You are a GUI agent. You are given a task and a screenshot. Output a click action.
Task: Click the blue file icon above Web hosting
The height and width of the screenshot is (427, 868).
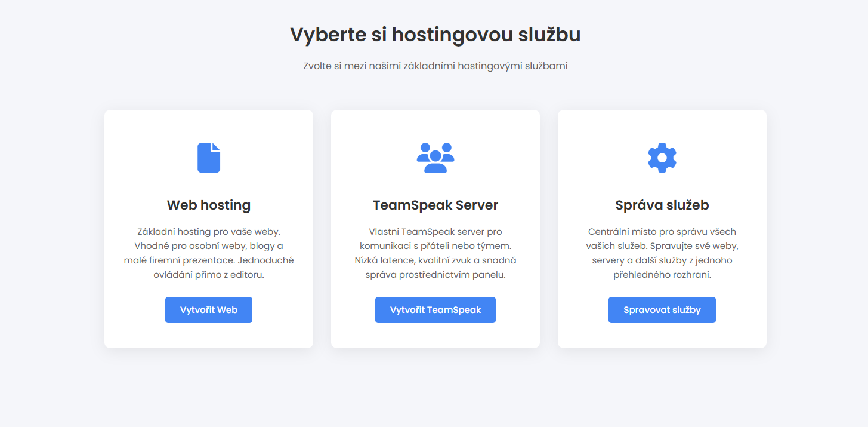[209, 158]
